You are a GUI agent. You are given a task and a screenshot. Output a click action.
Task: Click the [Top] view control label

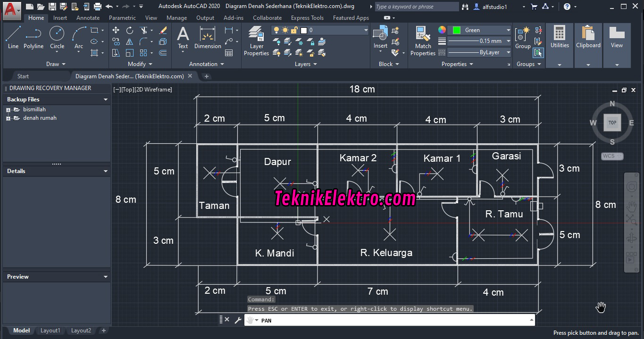[x=127, y=90]
